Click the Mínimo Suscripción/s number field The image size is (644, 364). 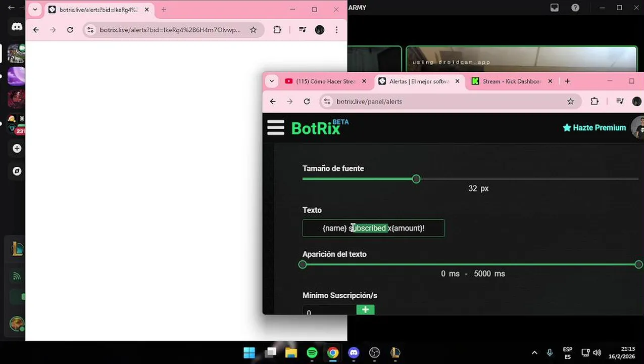click(x=329, y=309)
